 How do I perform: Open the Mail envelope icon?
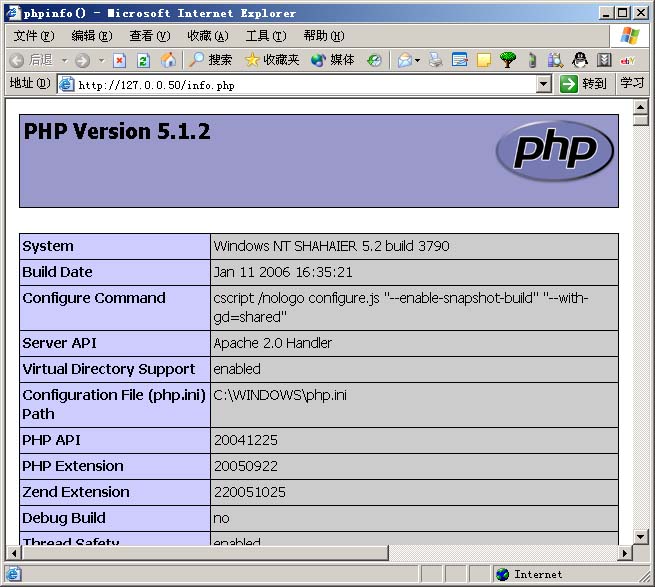[x=405, y=61]
